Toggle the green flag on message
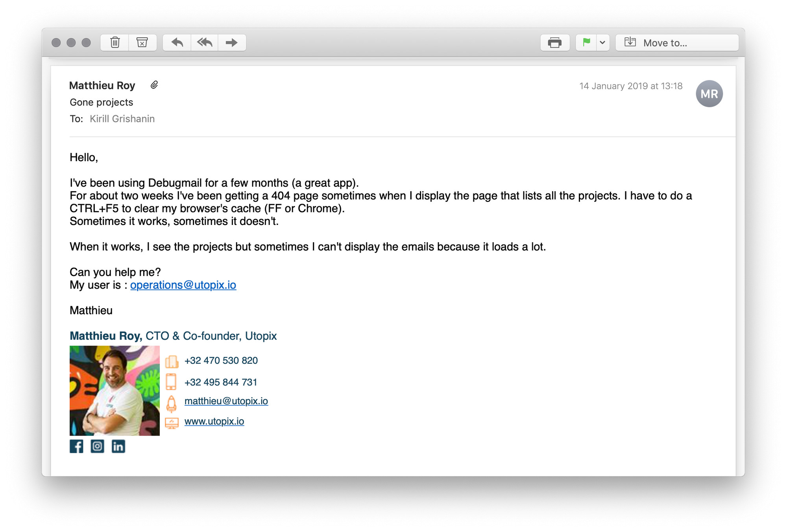This screenshot has width=787, height=532. pos(586,42)
